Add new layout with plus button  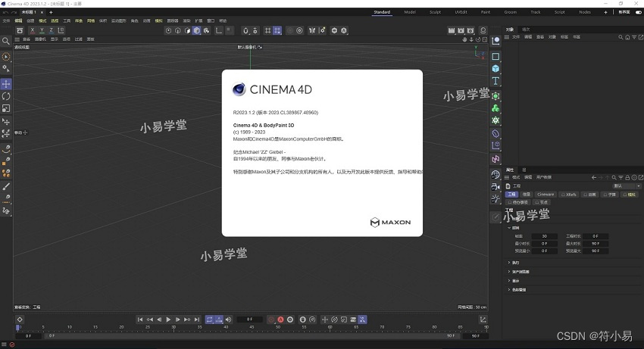pyautogui.click(x=605, y=12)
